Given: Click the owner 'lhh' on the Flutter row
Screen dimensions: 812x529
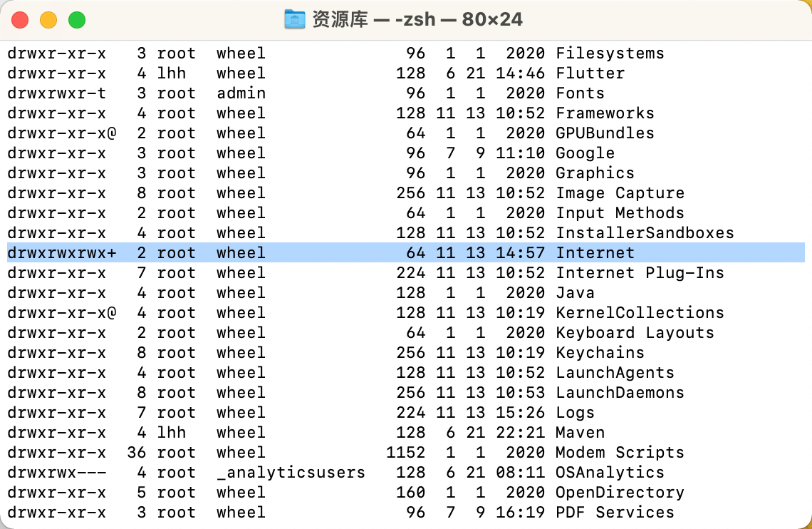Looking at the screenshot, I should pyautogui.click(x=172, y=73).
